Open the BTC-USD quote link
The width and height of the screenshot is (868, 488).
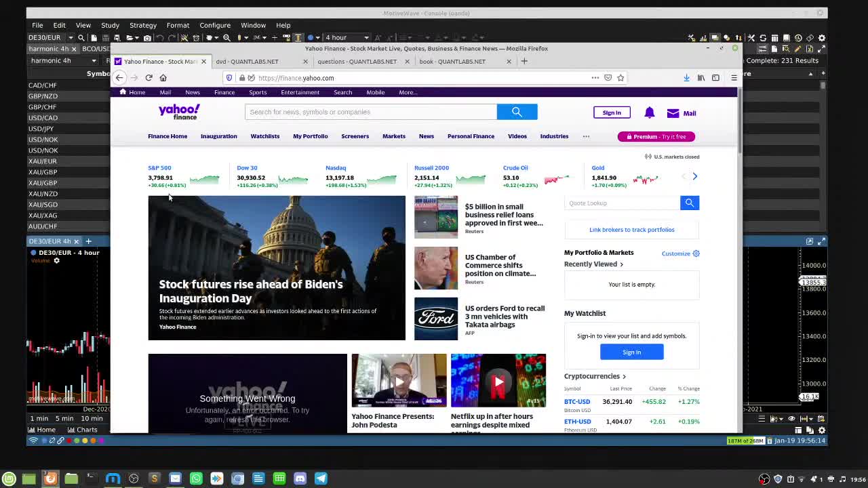[x=577, y=402]
